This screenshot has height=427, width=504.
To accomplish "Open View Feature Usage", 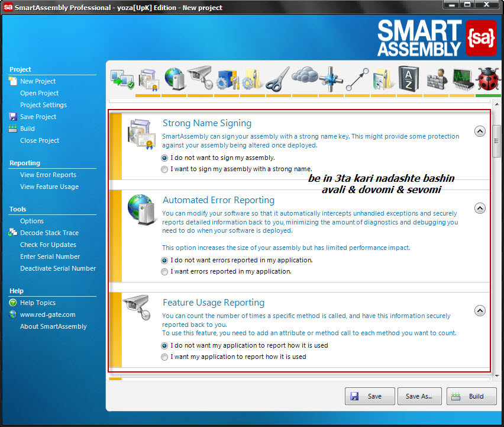I will (x=49, y=187).
